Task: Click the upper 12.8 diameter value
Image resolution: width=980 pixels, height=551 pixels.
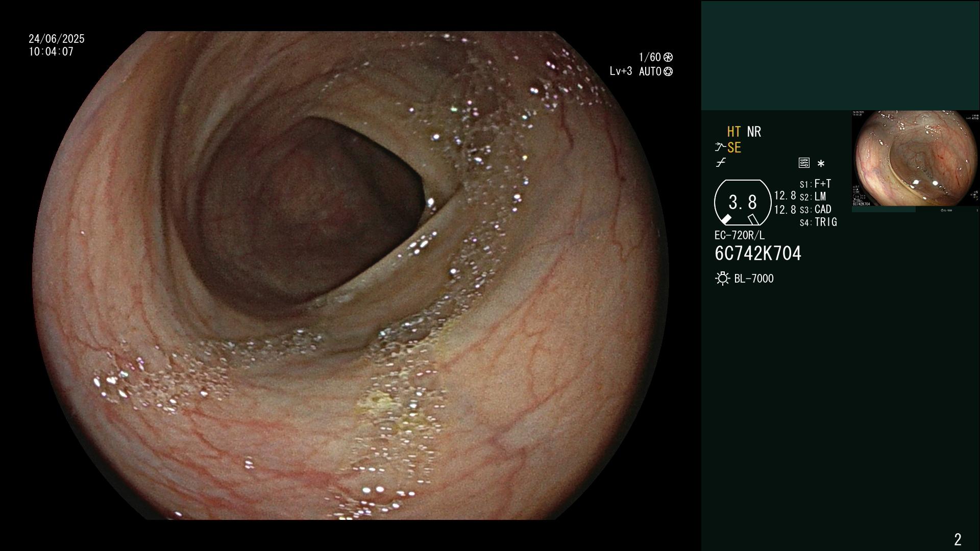Action: click(x=785, y=196)
